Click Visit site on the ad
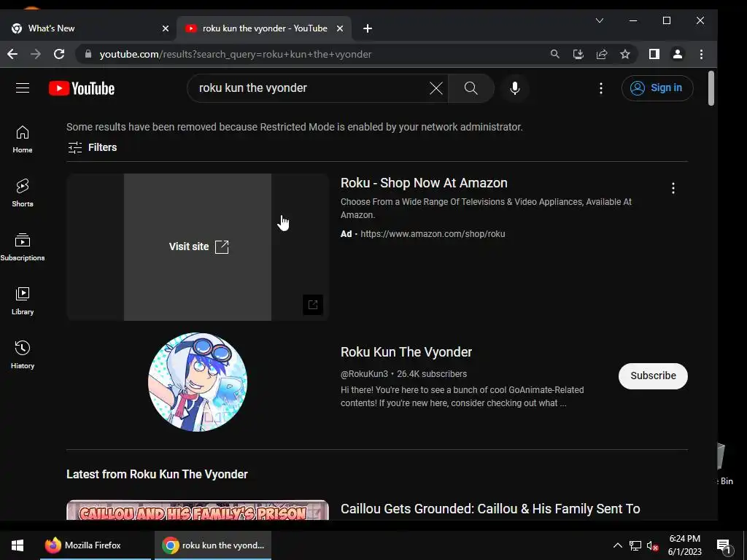 [x=198, y=246]
